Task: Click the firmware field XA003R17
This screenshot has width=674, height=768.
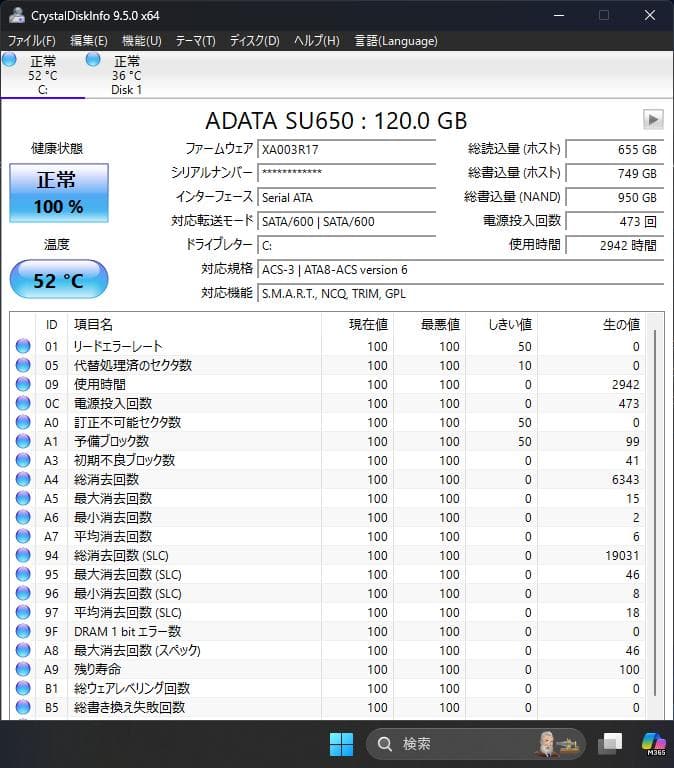Action: click(x=347, y=149)
